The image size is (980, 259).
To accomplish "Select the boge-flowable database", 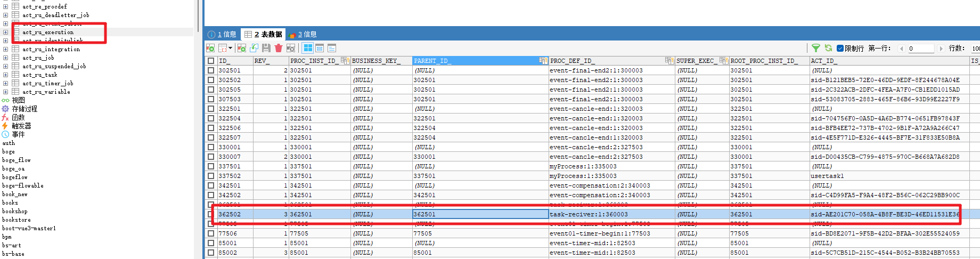I will pyautogui.click(x=23, y=185).
